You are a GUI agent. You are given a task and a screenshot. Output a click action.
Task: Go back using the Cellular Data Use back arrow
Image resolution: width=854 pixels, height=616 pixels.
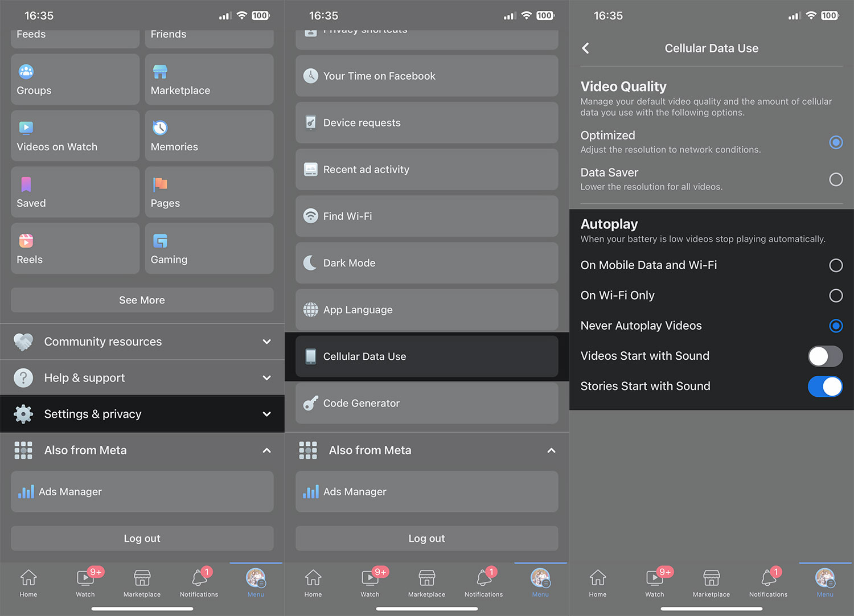586,48
